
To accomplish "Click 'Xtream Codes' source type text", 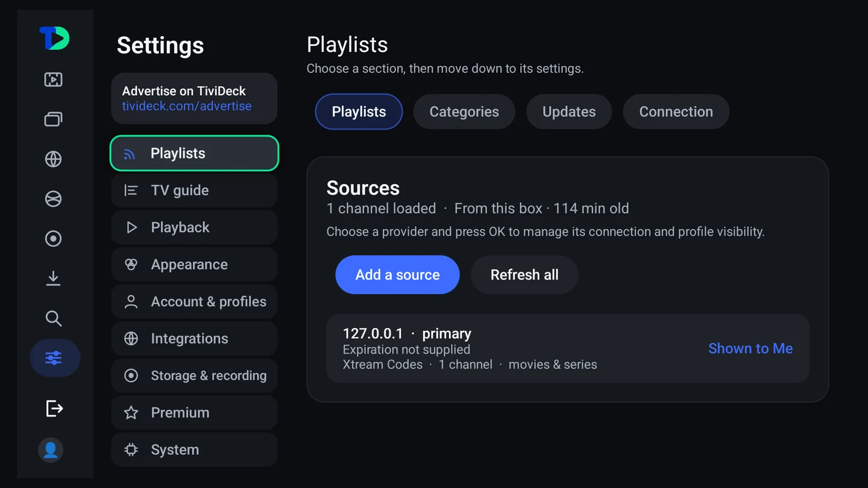I will 382,364.
